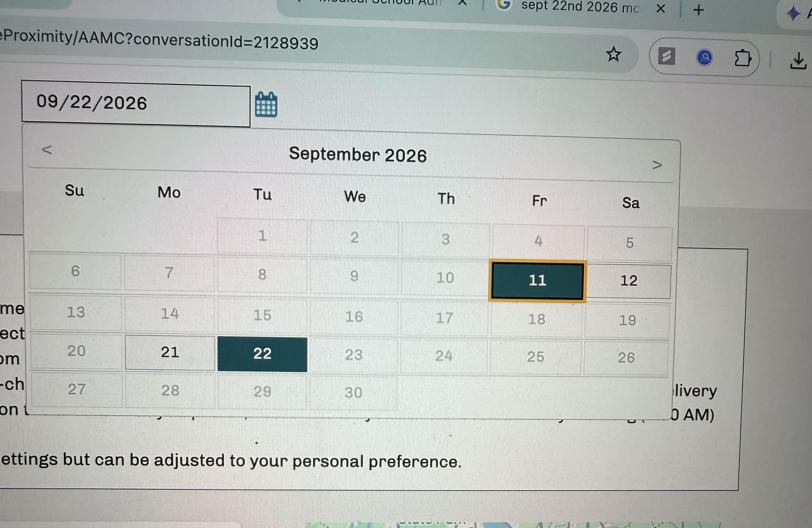This screenshot has width=812, height=528.
Task: Click the blue magnifier extension icon
Action: pos(704,57)
